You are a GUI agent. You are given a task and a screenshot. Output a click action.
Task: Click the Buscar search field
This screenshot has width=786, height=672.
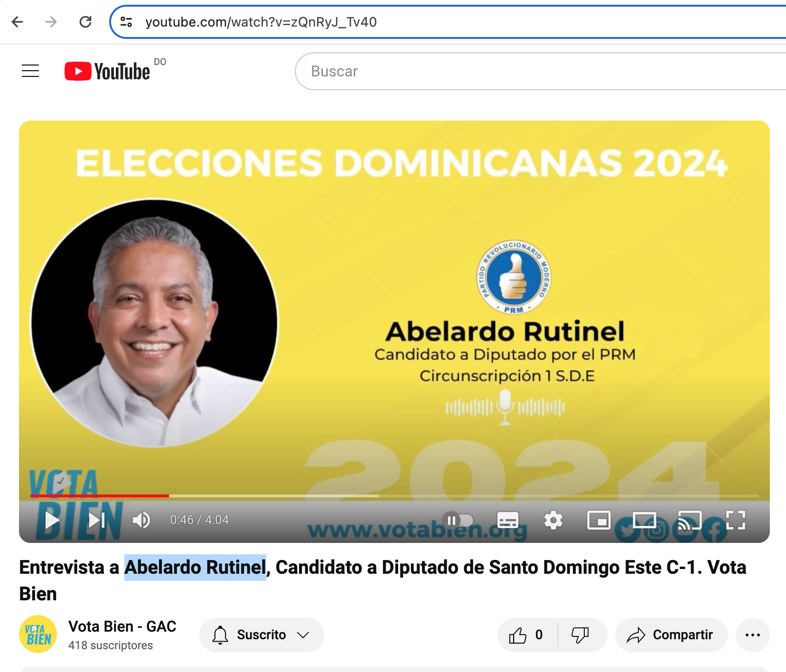coord(541,71)
